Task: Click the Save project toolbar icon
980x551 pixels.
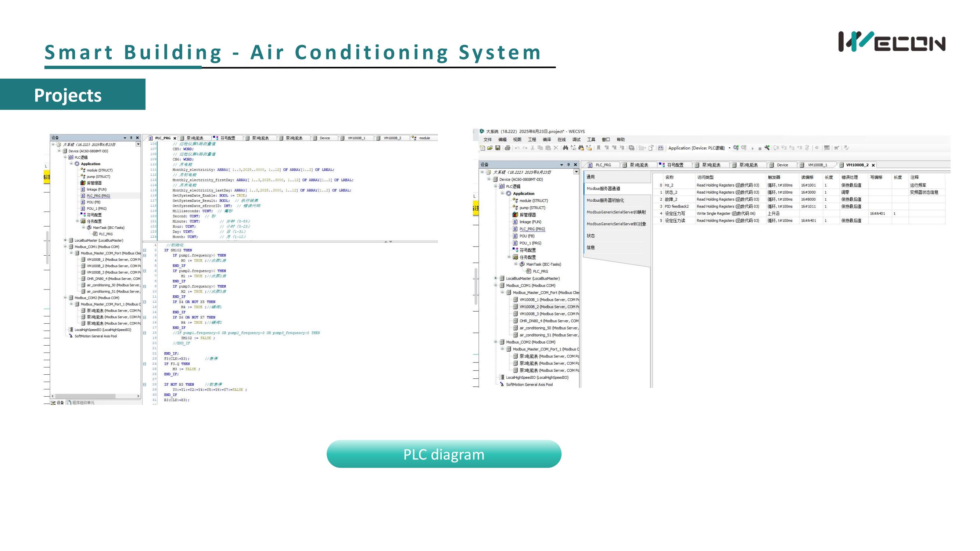Action: coord(498,148)
